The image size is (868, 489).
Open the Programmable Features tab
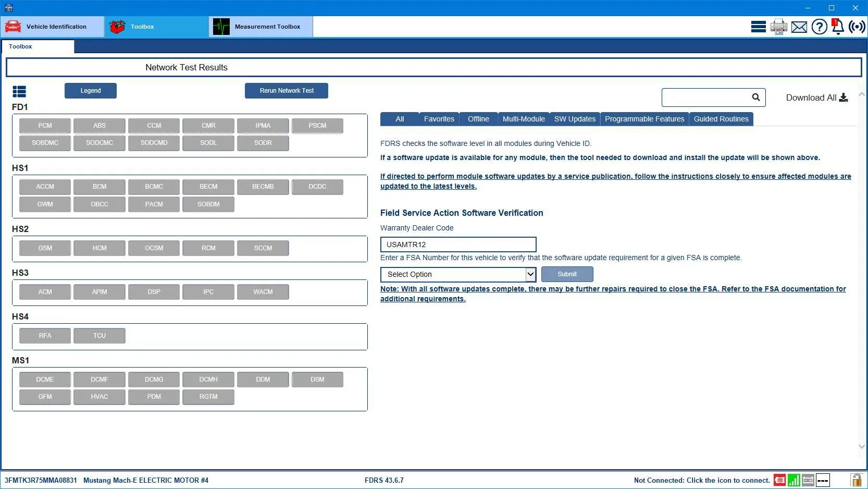(x=644, y=119)
